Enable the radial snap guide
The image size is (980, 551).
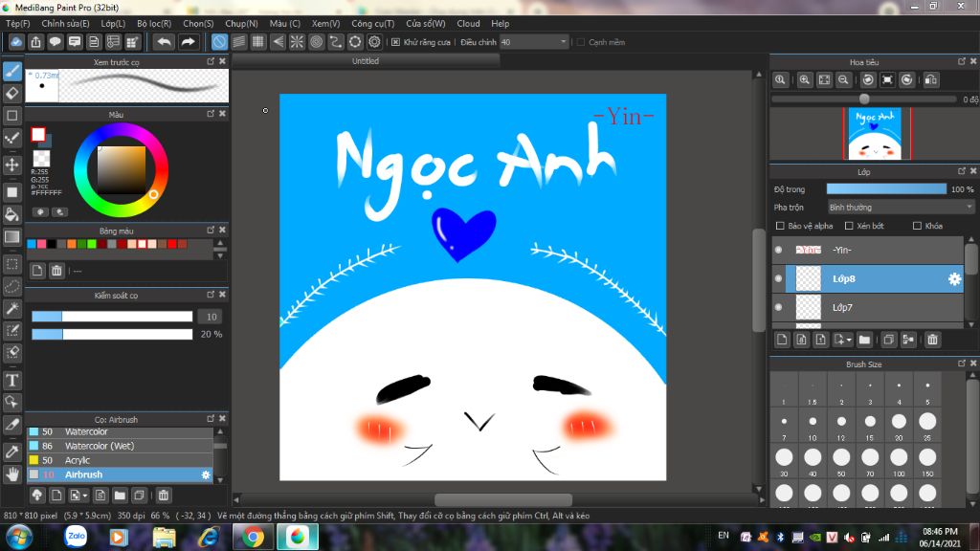tap(297, 42)
